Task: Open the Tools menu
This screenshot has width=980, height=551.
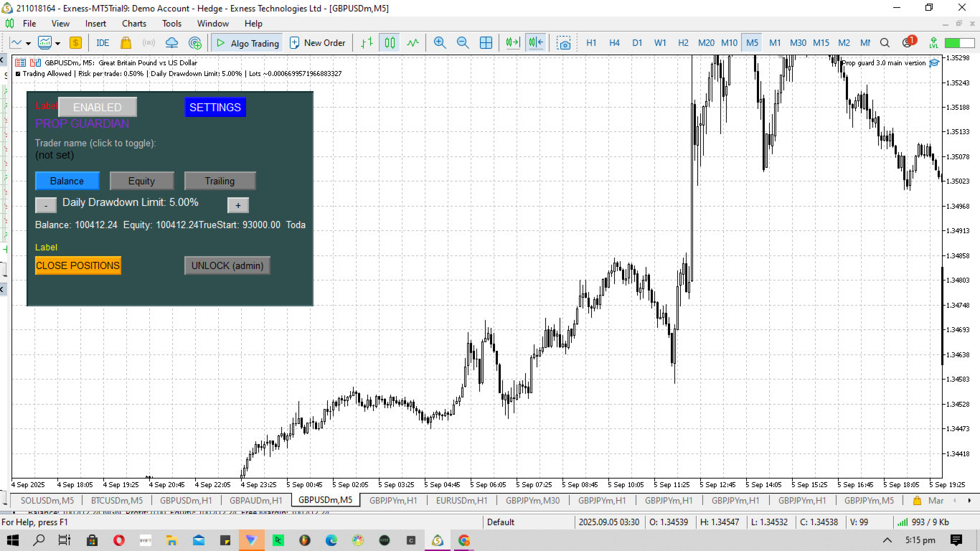Action: pyautogui.click(x=171, y=24)
